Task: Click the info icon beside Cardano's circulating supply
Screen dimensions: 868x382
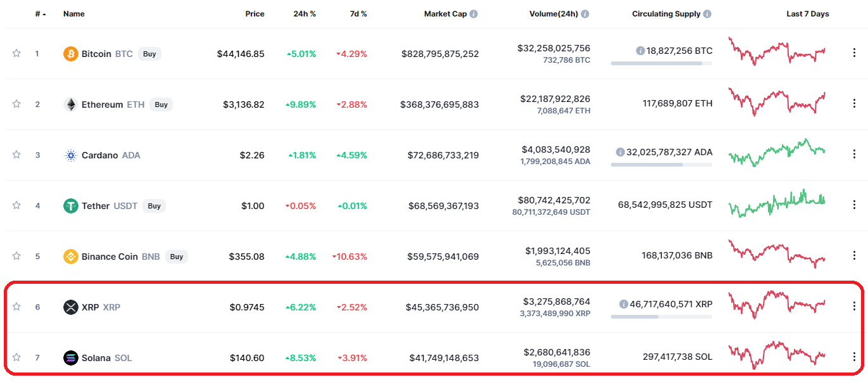Action: click(620, 152)
